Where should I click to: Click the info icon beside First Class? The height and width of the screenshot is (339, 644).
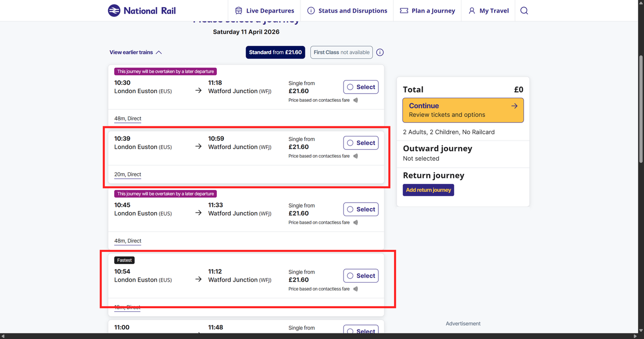pyautogui.click(x=380, y=52)
